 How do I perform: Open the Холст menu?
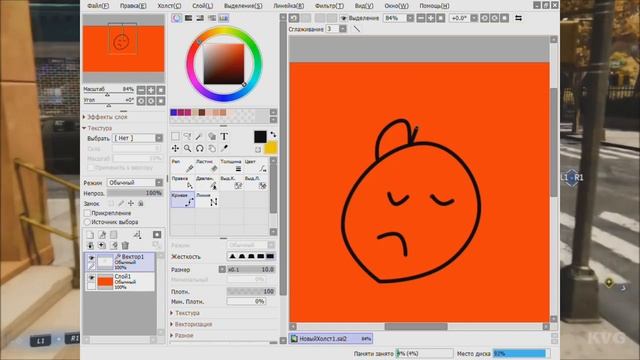tap(169, 6)
